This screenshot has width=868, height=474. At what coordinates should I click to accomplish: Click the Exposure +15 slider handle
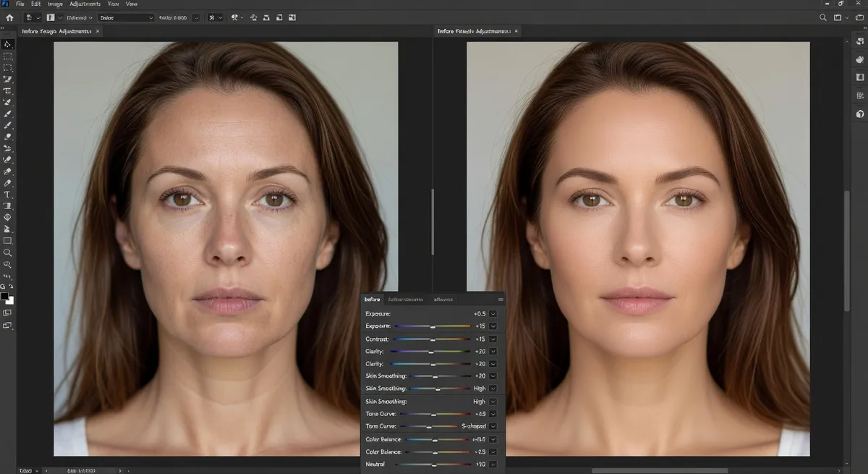[x=433, y=326]
